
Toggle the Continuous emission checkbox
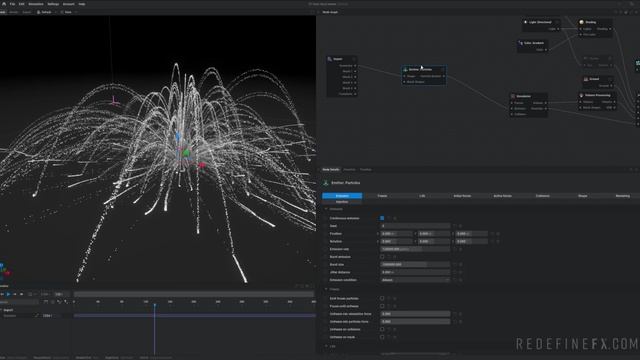[x=382, y=218]
